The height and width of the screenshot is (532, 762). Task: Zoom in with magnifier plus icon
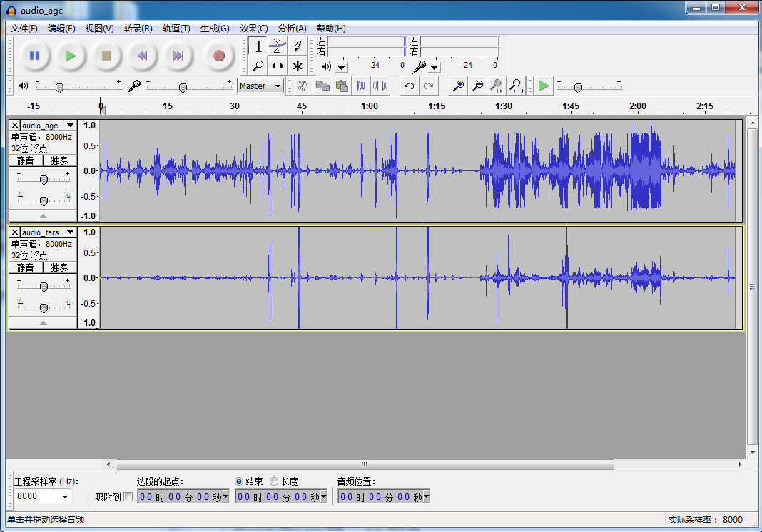tap(458, 86)
